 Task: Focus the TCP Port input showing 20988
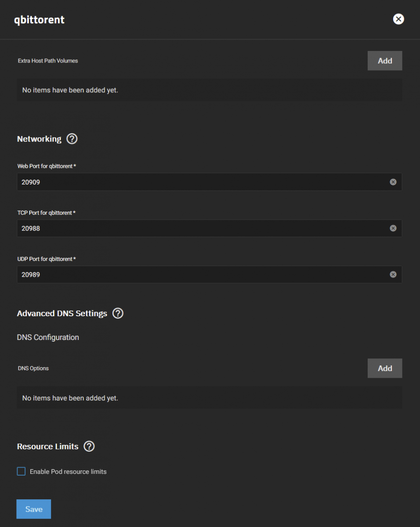209,228
